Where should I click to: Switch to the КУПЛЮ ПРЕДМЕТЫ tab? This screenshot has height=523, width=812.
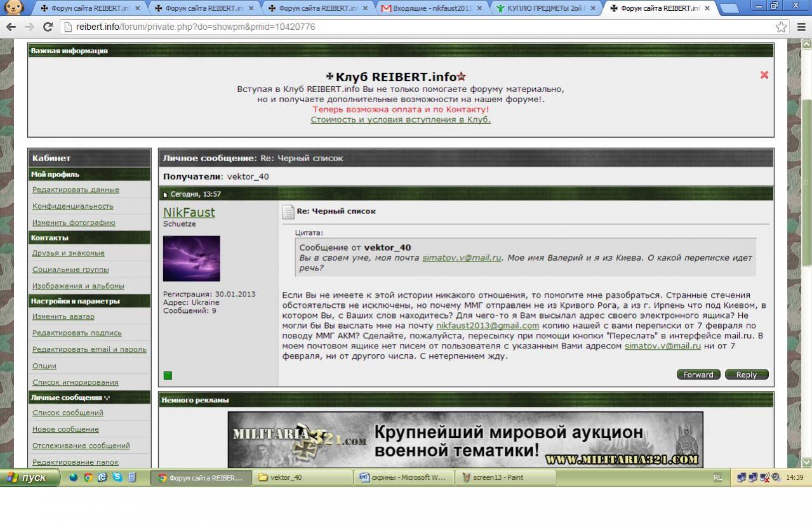pos(545,8)
